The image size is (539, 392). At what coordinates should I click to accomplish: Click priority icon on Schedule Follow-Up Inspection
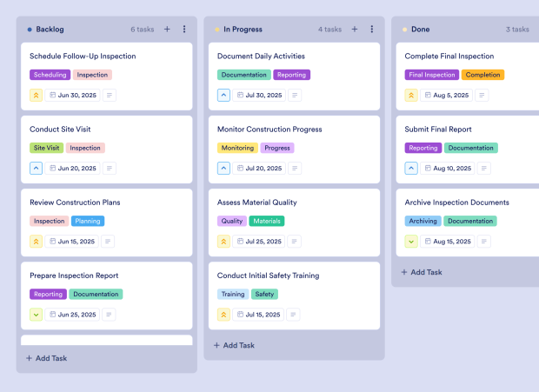pos(36,96)
